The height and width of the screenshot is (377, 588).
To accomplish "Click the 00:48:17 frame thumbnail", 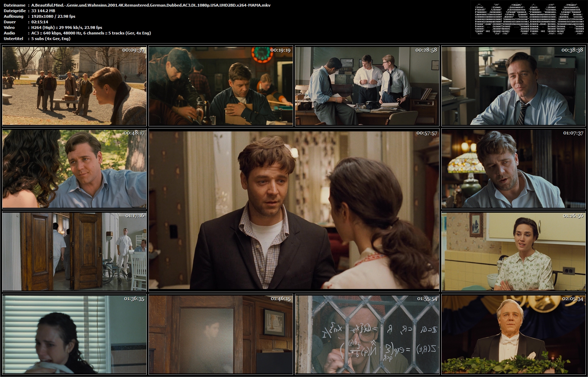I will 74,169.
